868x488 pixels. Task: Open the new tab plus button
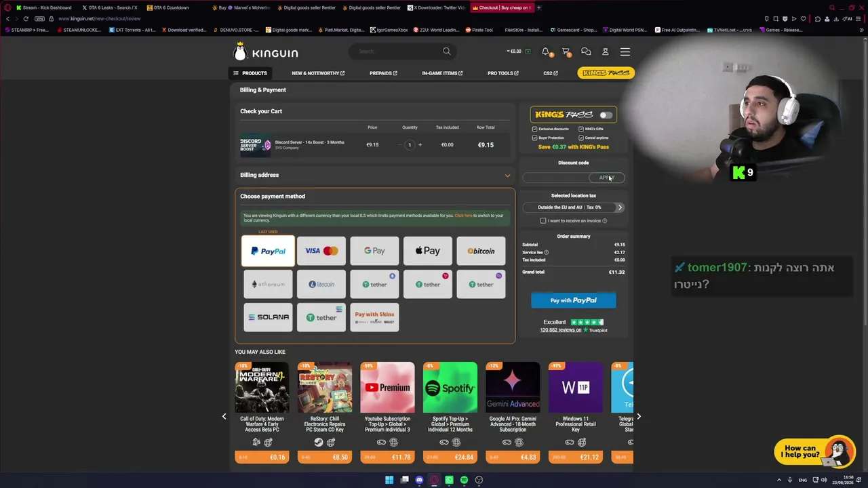click(539, 7)
